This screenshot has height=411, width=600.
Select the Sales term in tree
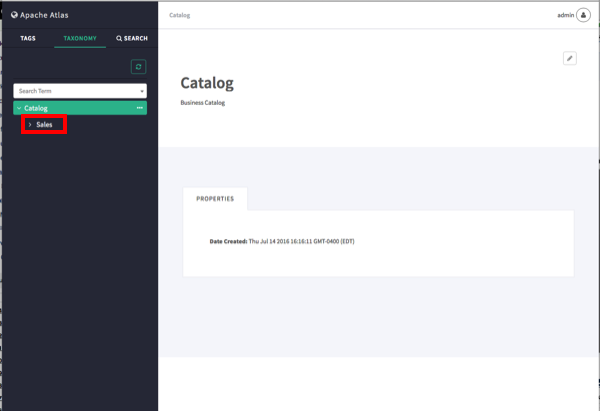click(44, 125)
